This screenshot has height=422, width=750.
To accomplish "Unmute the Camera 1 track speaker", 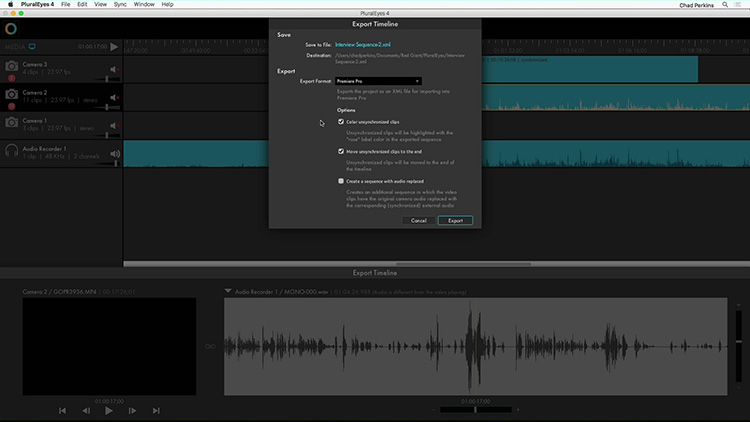I will point(114,126).
